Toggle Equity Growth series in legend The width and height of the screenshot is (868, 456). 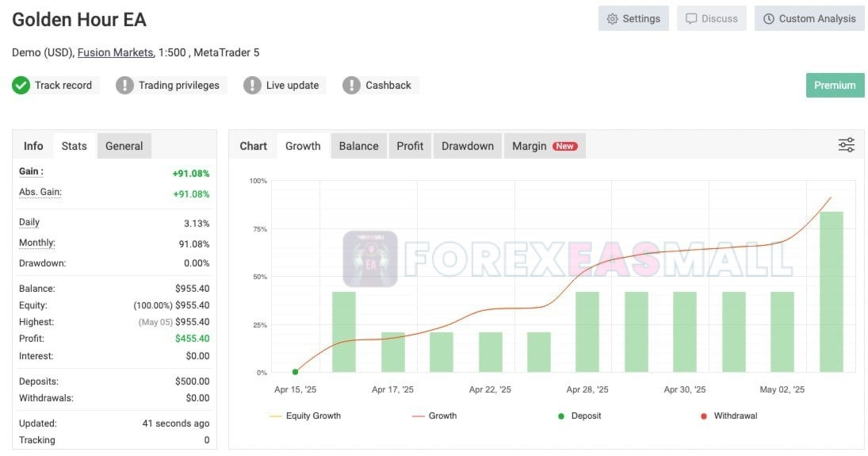click(305, 416)
